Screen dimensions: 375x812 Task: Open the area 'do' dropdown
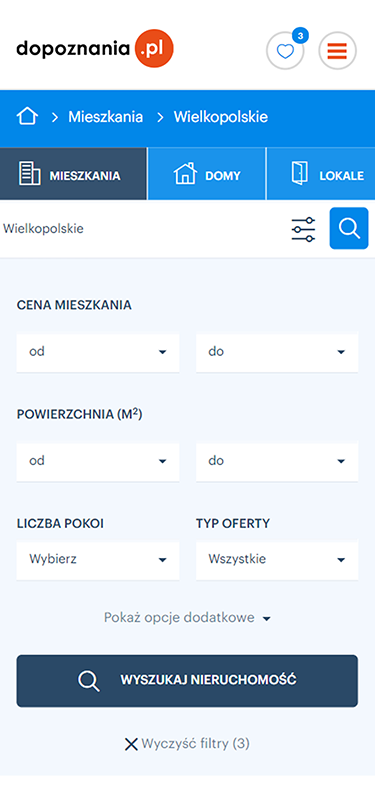click(x=277, y=461)
